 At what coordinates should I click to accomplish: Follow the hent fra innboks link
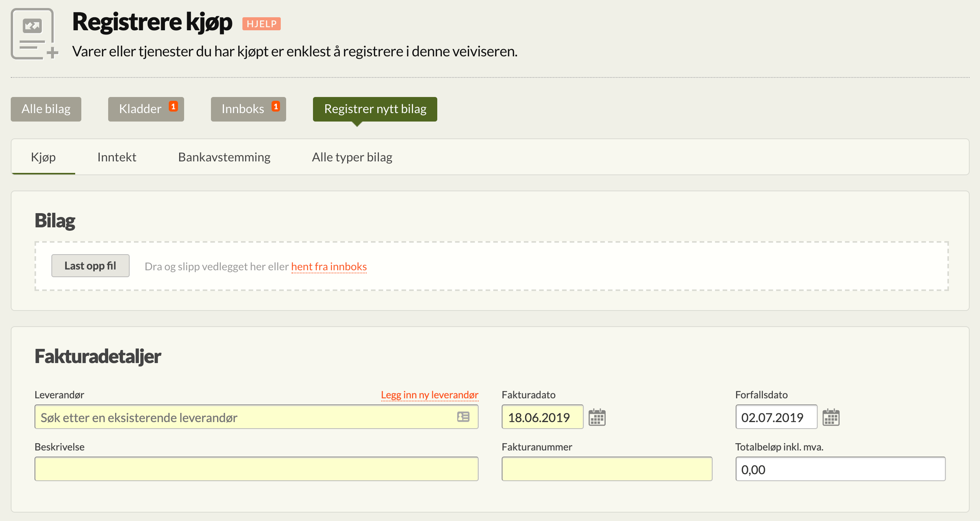[329, 266]
